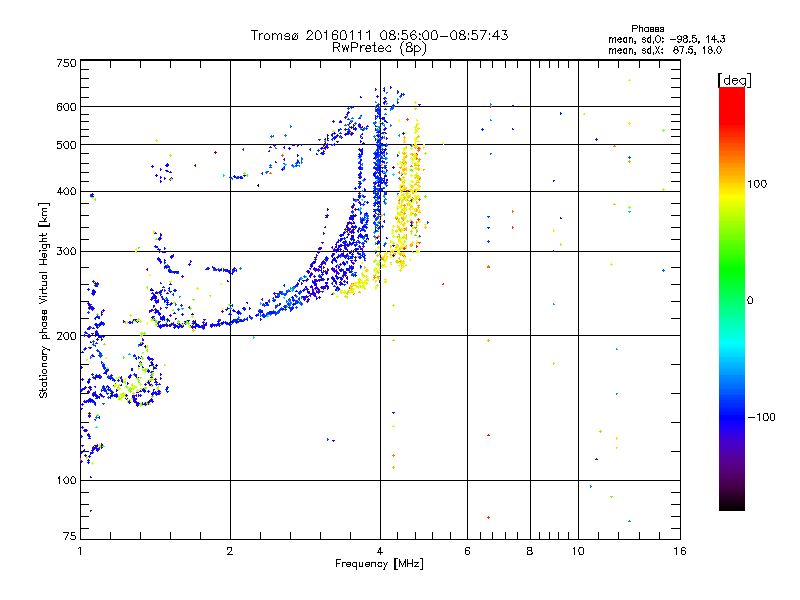Click the x-axis tick label '6'
Image resolution: width=800 pixels, height=600 pixels.
click(x=467, y=551)
